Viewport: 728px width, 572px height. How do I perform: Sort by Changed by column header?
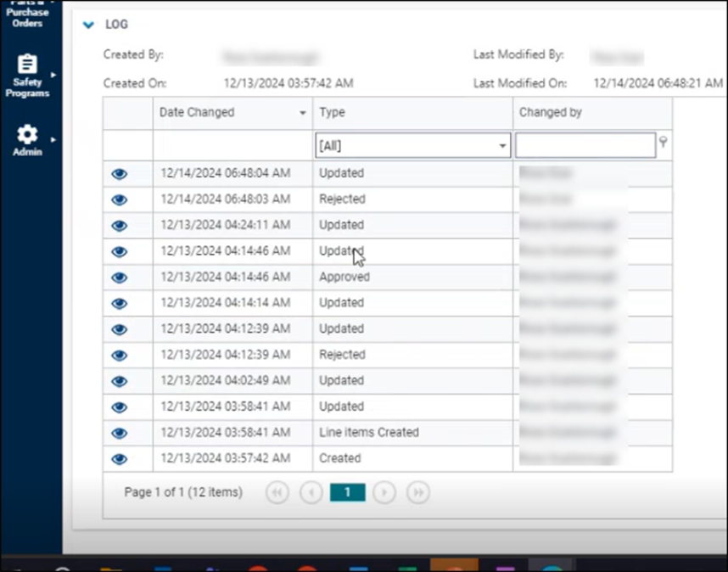tap(550, 112)
